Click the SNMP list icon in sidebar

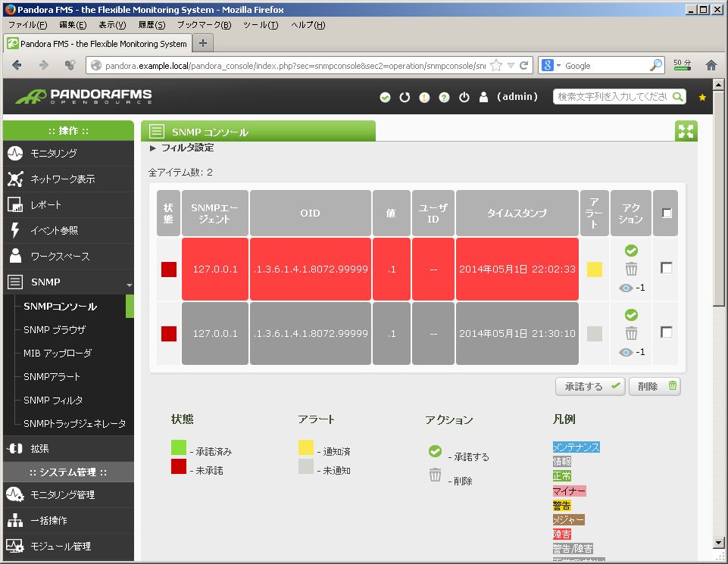pos(15,282)
